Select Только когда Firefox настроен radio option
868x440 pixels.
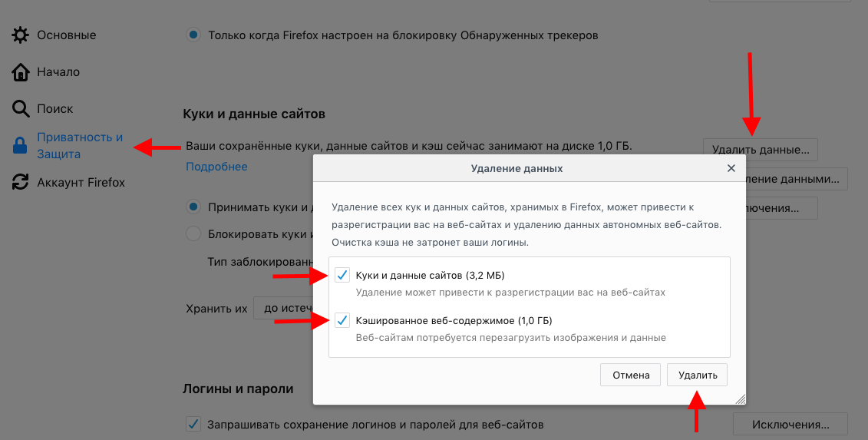click(193, 35)
